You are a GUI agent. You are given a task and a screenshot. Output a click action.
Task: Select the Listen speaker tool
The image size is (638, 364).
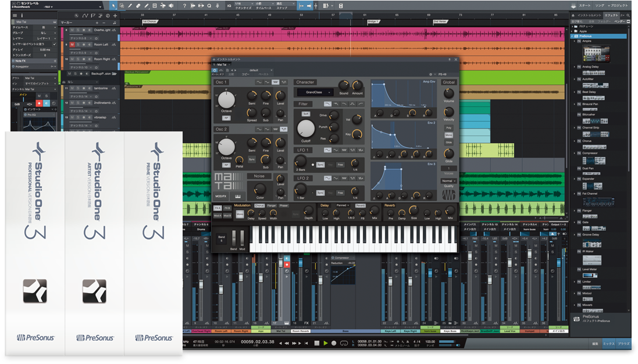pos(171,6)
